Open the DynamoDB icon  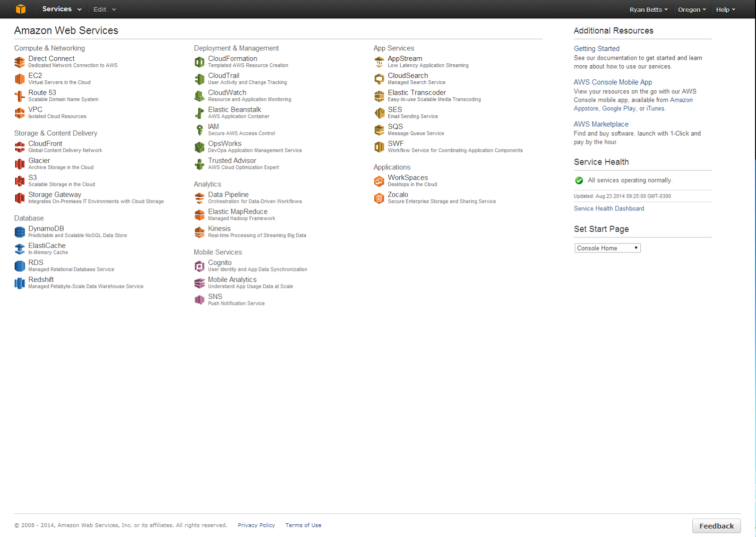(20, 232)
